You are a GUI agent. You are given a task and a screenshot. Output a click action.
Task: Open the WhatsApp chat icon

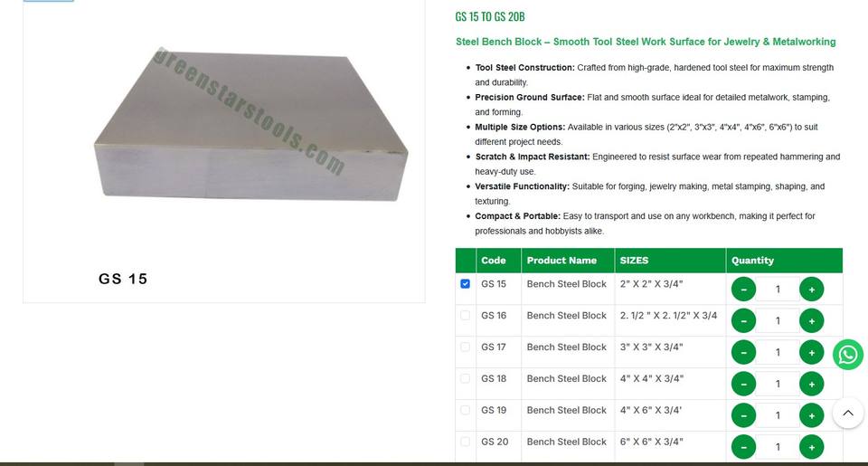pyautogui.click(x=847, y=355)
